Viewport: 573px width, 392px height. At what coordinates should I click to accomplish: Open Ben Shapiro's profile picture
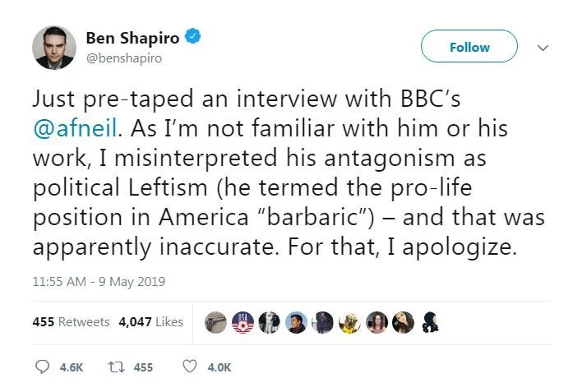click(x=54, y=47)
